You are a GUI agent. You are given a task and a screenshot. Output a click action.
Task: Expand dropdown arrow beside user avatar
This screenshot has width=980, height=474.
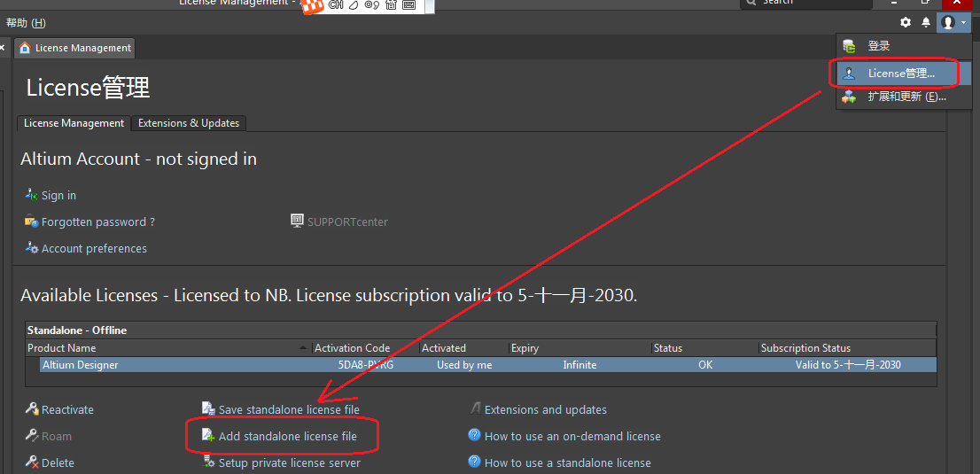pyautogui.click(x=964, y=23)
